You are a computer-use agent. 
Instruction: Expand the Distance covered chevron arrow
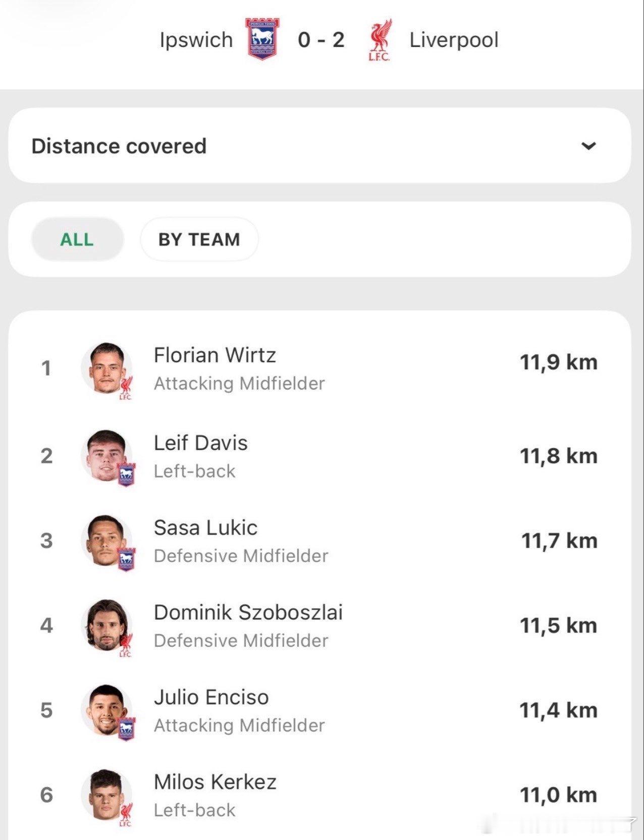click(x=589, y=146)
